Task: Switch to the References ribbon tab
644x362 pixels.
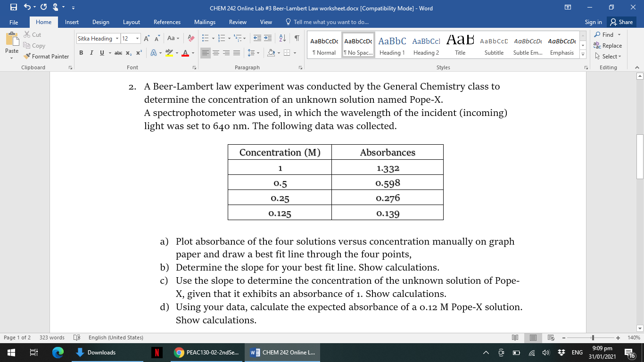Action: [167, 22]
